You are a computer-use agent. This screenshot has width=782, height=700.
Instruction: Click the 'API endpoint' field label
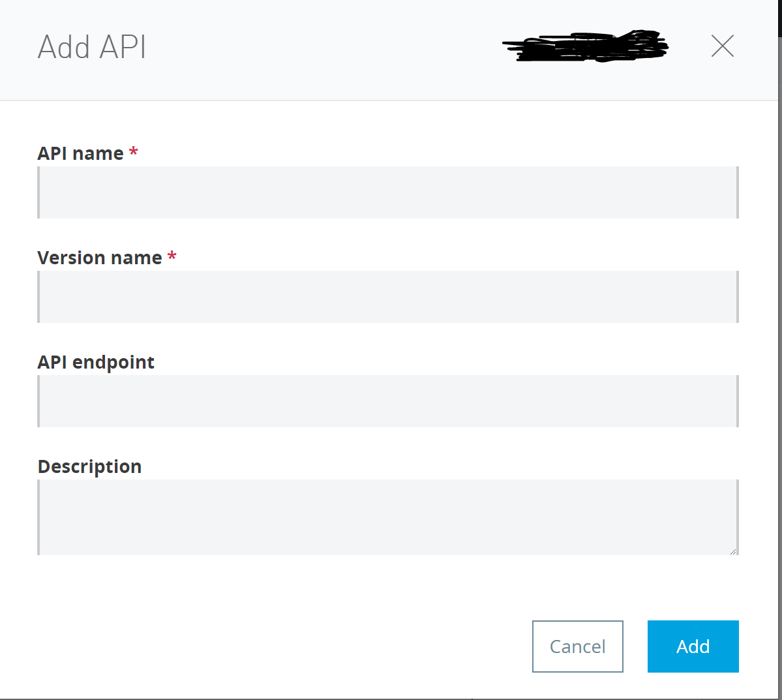tap(96, 362)
